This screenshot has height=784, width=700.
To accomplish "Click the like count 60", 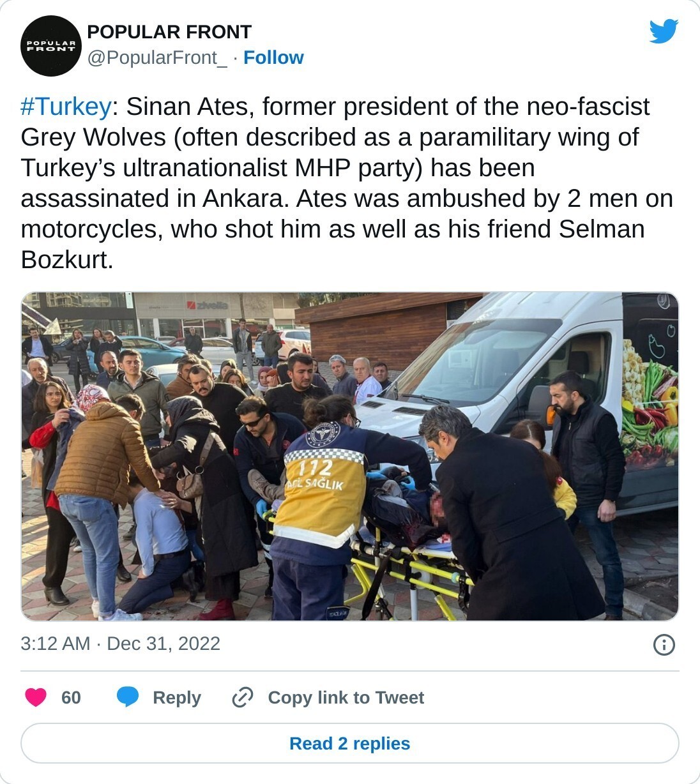I will [71, 697].
